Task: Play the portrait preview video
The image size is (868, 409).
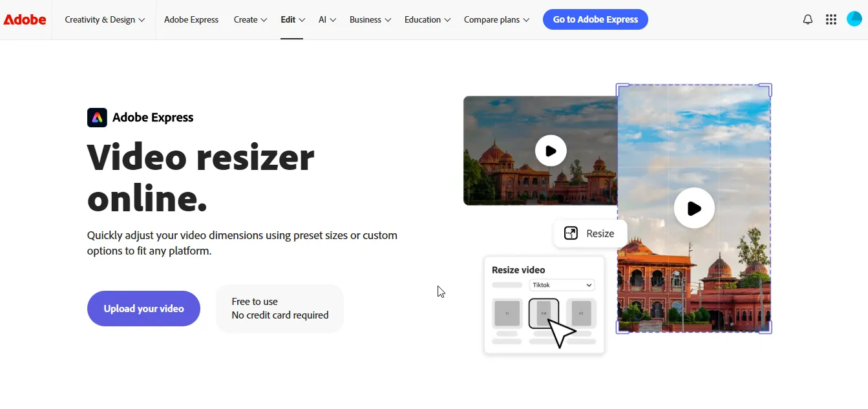Action: pyautogui.click(x=694, y=208)
